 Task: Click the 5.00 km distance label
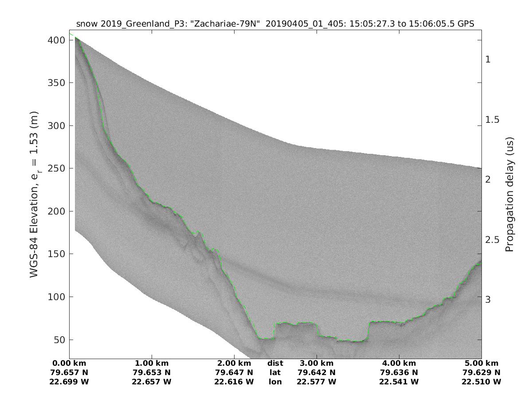481,364
